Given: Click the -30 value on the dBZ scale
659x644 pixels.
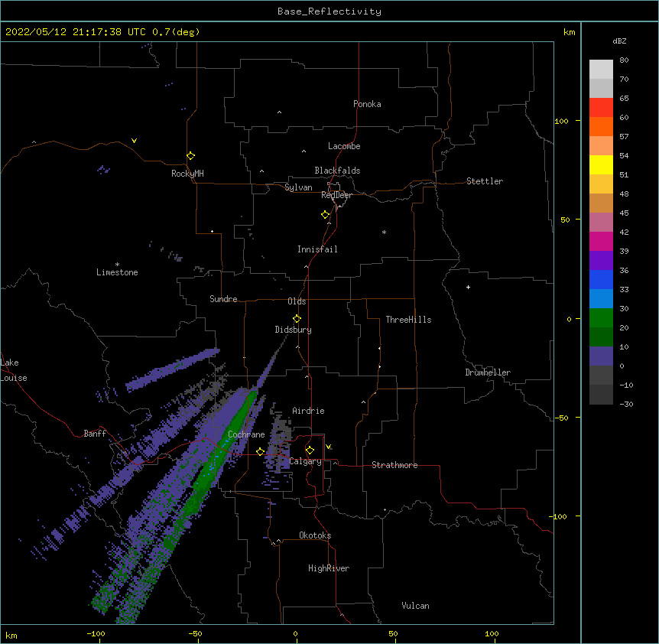Looking at the screenshot, I should 626,404.
